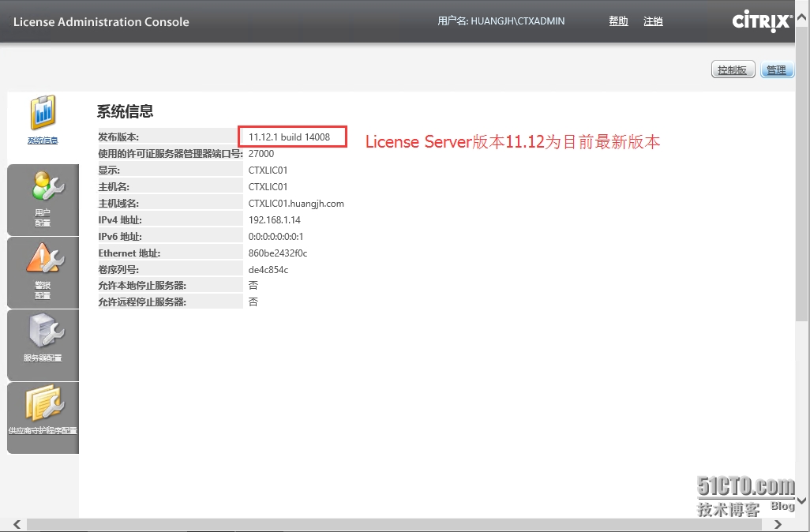The height and width of the screenshot is (532, 810).
Task: Click the 管理 (Administration) button
Action: (777, 69)
